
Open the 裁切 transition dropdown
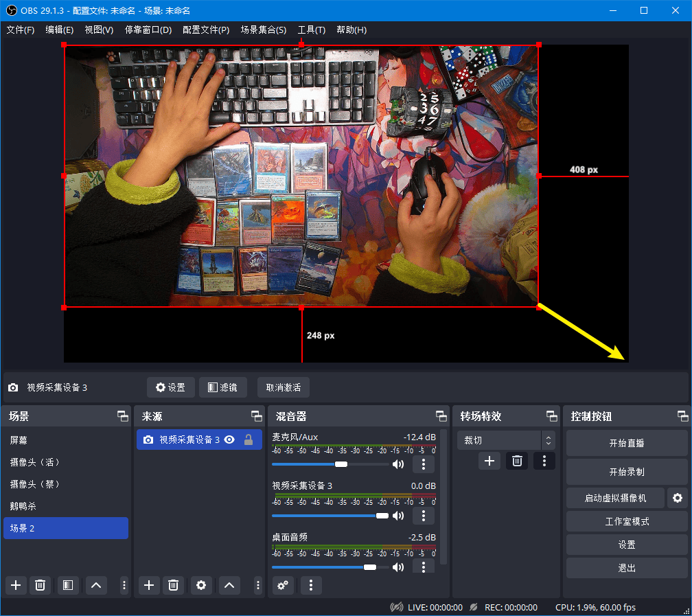[506, 440]
